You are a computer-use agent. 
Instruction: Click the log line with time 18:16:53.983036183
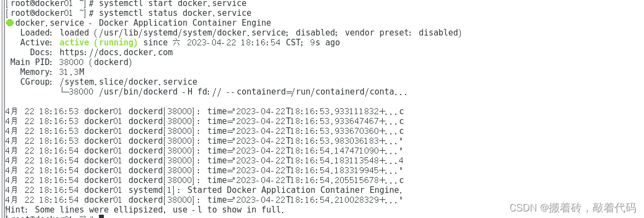pos(204,141)
